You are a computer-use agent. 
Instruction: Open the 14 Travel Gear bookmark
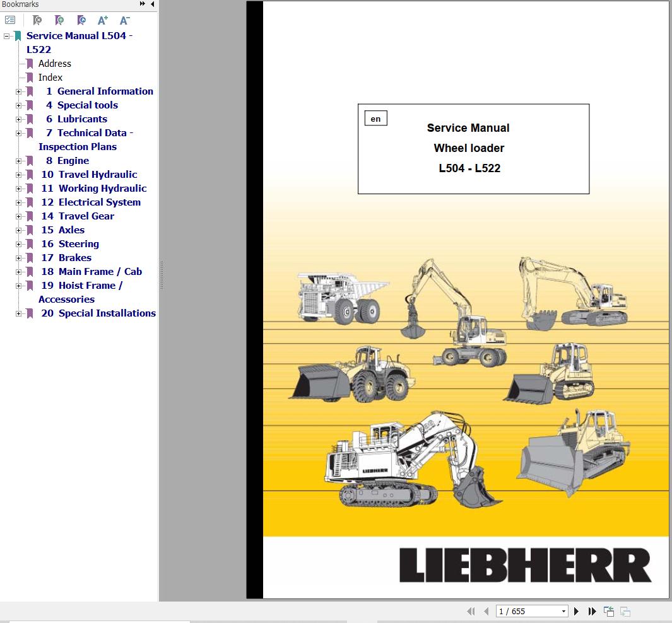tap(78, 216)
